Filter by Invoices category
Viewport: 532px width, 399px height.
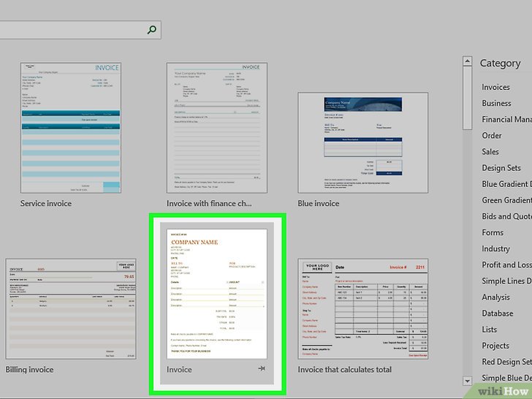click(x=495, y=87)
